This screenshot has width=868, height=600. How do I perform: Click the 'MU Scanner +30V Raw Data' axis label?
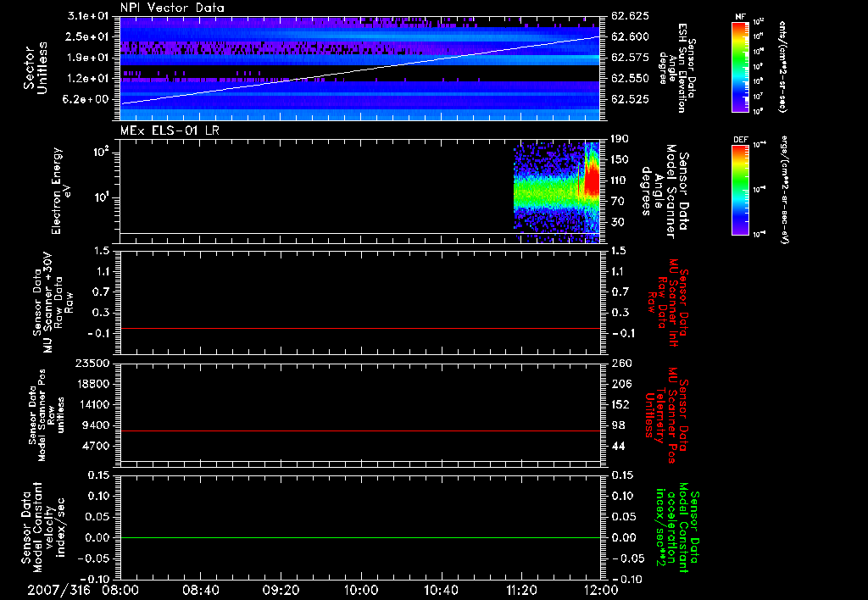coord(53,303)
